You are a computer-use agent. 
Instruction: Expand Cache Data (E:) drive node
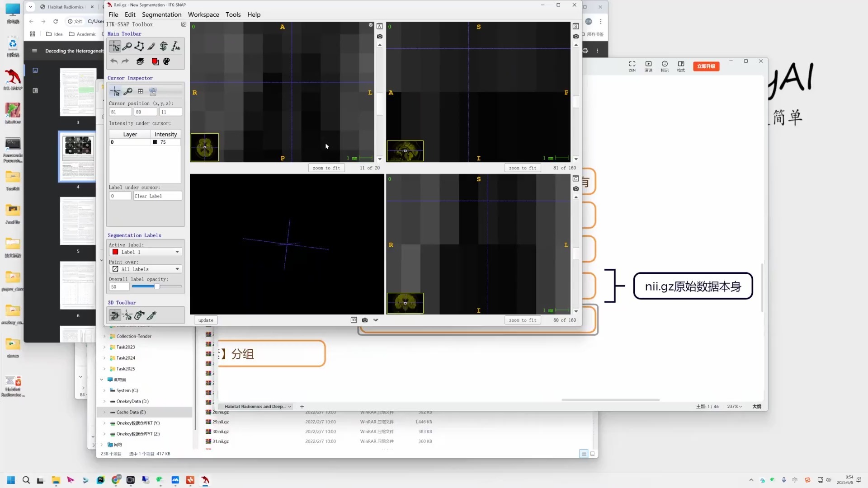[104, 412]
